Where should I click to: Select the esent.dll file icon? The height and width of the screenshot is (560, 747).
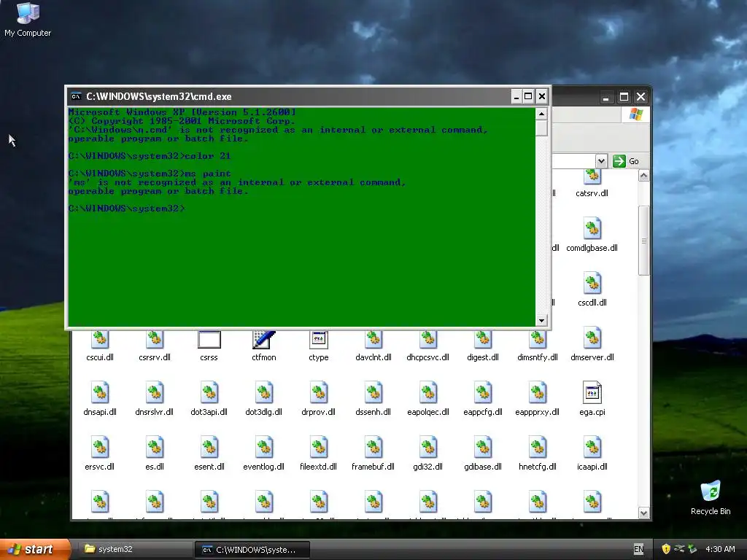tap(209, 454)
